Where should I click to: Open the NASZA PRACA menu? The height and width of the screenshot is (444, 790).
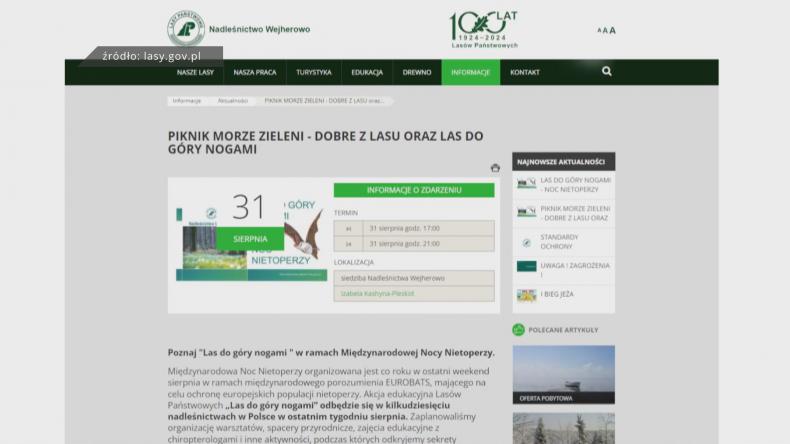pyautogui.click(x=255, y=72)
